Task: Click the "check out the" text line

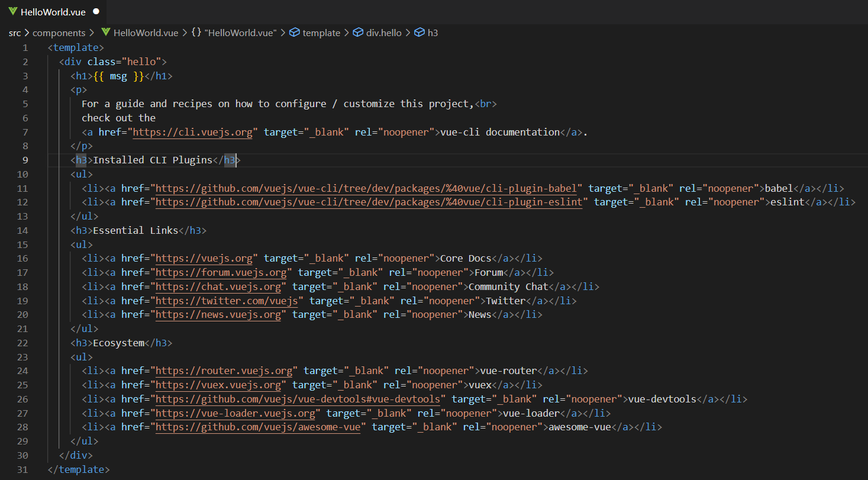Action: tap(119, 118)
